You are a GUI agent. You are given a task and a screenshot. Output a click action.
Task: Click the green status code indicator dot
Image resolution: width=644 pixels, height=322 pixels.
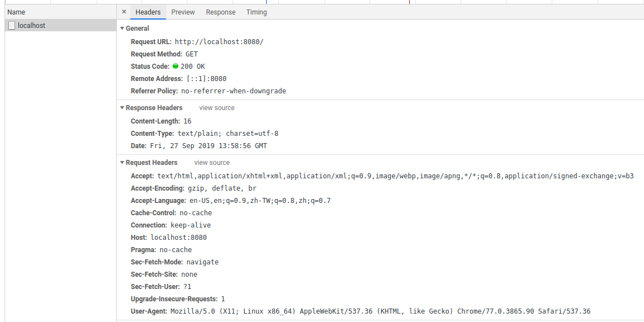[x=176, y=67]
